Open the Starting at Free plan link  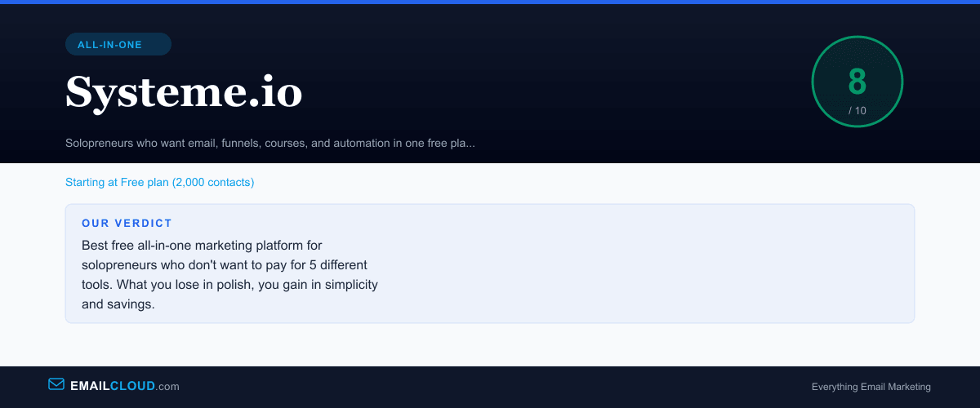pyautogui.click(x=160, y=182)
